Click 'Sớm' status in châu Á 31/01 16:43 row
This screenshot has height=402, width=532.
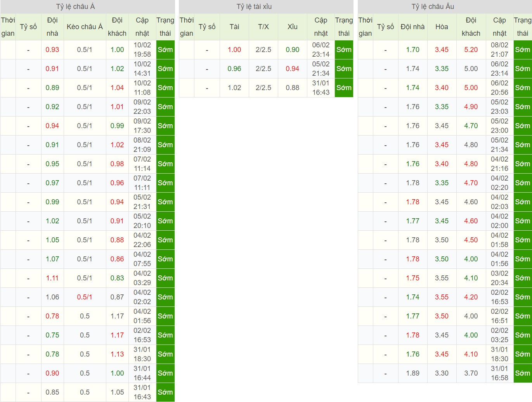click(x=165, y=392)
